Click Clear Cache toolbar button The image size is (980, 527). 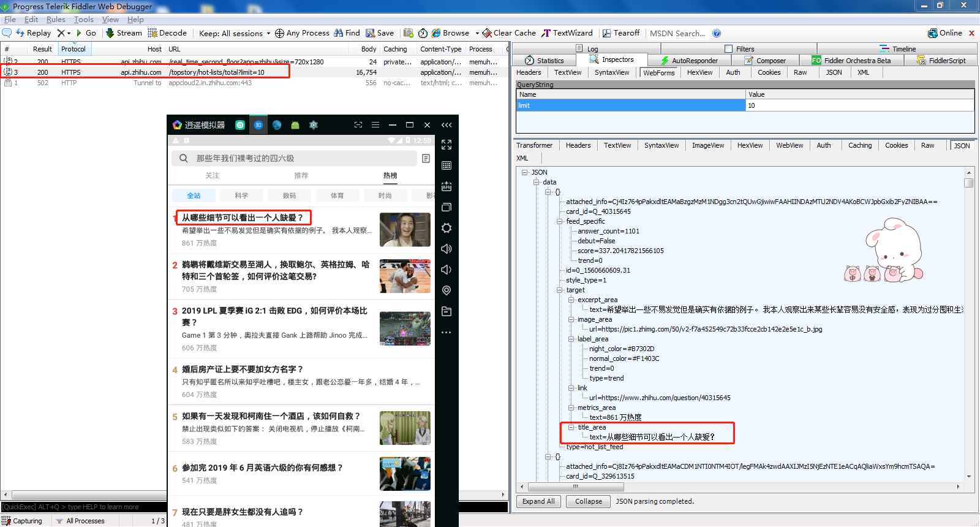click(x=509, y=33)
